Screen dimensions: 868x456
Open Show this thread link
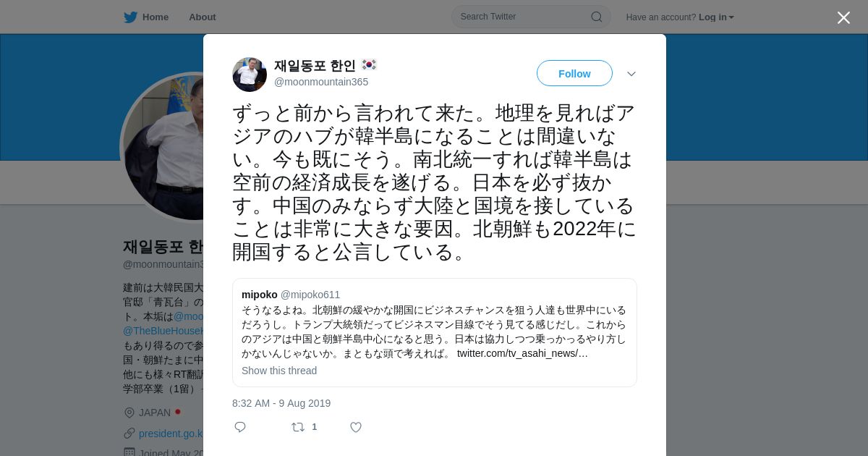279,371
